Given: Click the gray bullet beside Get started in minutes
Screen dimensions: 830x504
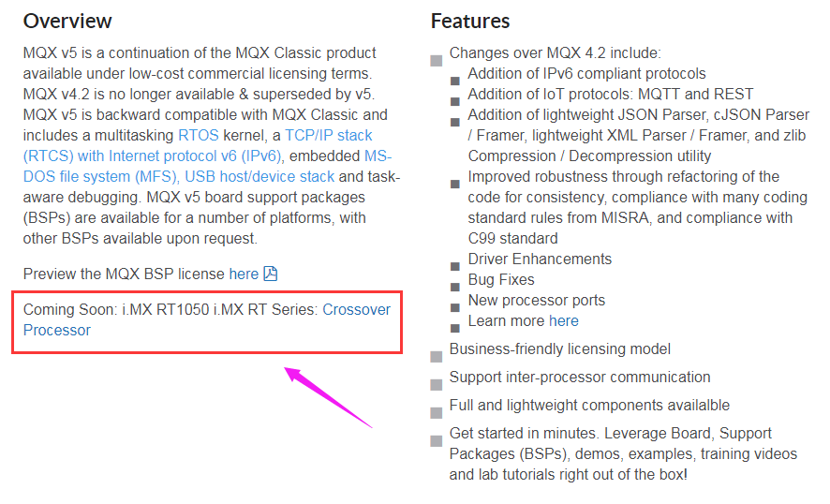Looking at the screenshot, I should click(437, 441).
